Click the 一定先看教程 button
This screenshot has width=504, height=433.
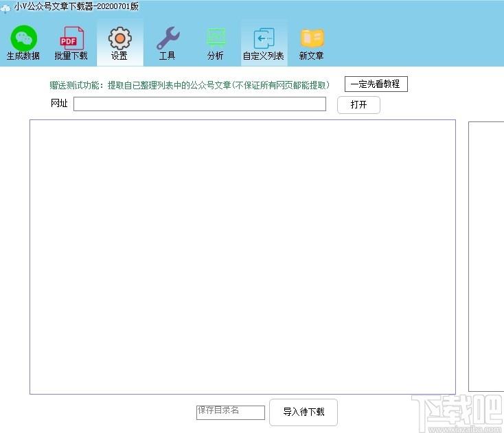point(376,84)
